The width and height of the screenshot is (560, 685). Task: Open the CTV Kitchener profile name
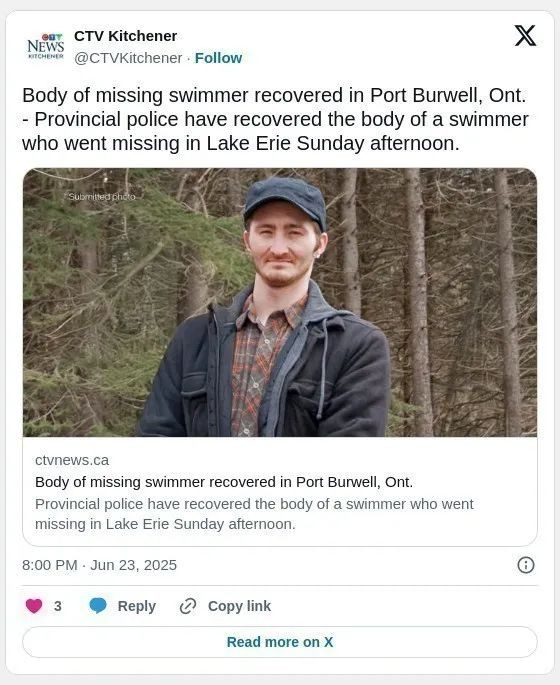coord(125,36)
